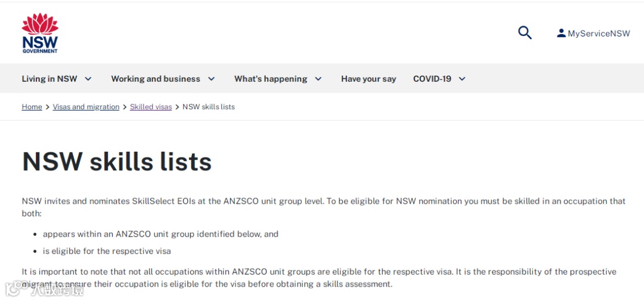Click the chevron after Skilled visas breadcrumb
The image size is (644, 301).
[x=177, y=107]
